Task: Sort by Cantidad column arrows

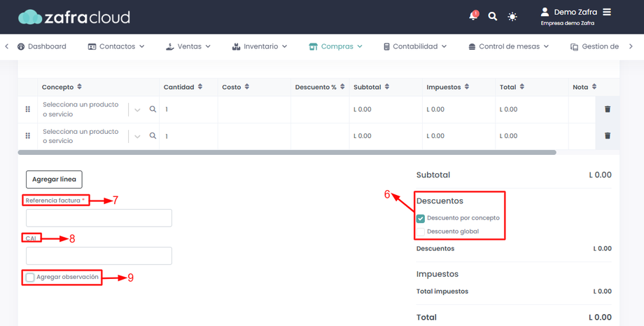Action: [x=200, y=87]
